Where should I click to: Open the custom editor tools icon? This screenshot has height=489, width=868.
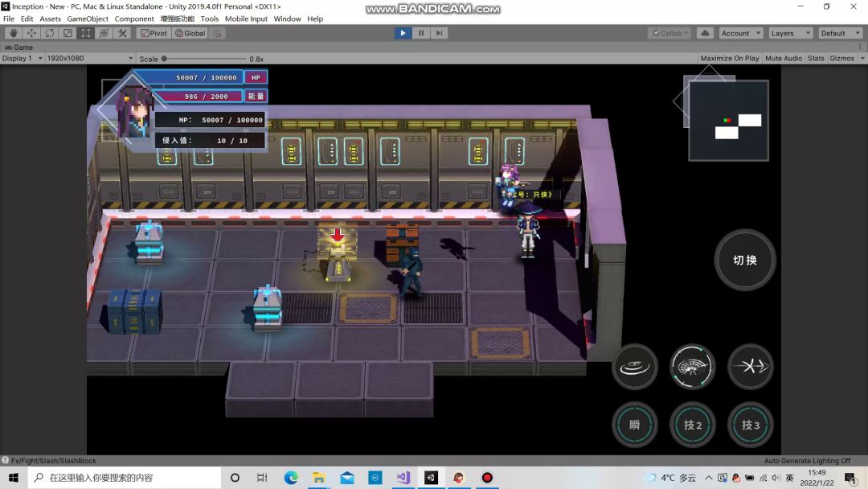click(x=122, y=33)
